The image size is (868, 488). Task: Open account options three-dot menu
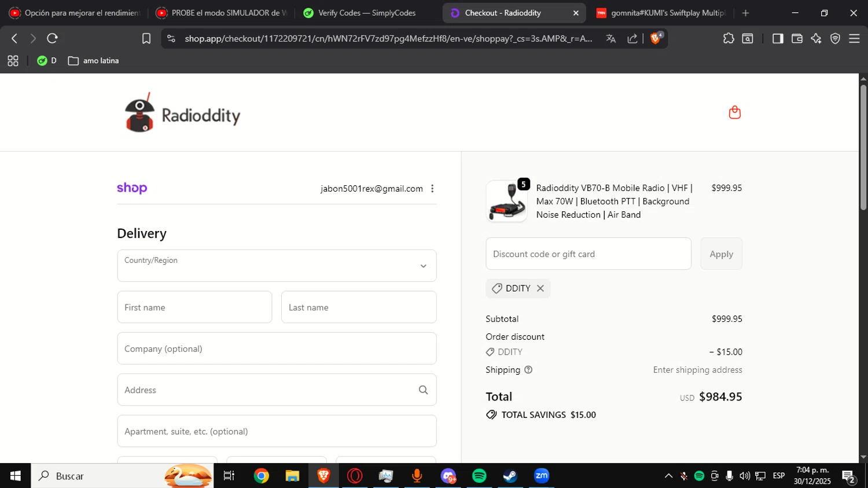pos(432,189)
